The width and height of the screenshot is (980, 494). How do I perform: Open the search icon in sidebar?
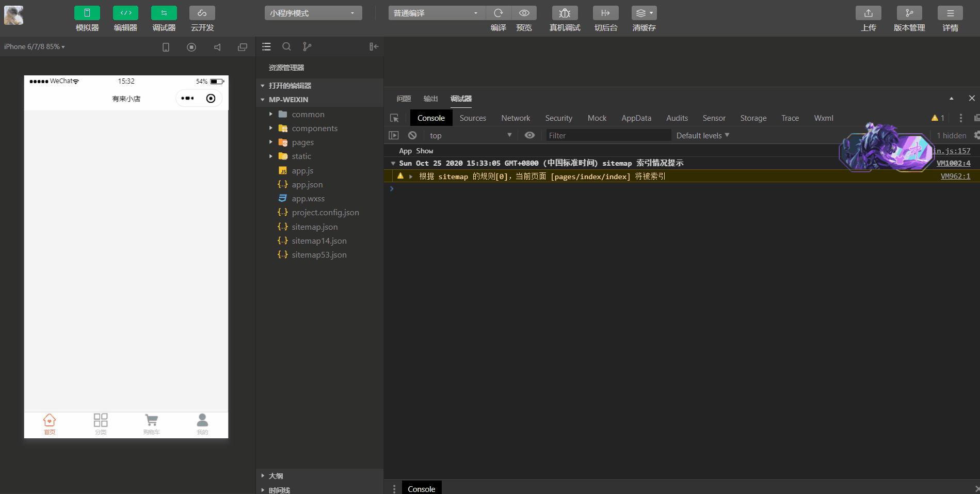[x=286, y=46]
